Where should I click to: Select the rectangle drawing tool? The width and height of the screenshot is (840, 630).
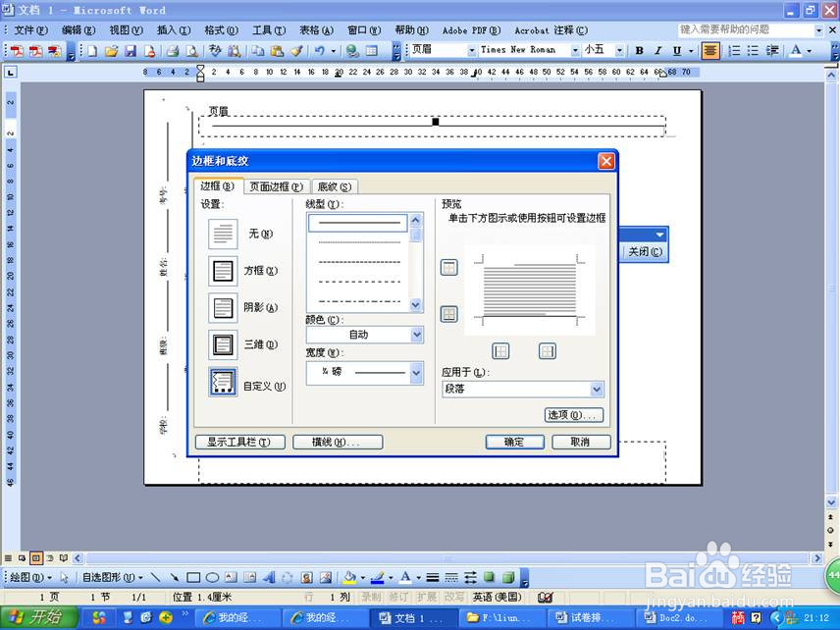pyautogui.click(x=193, y=577)
